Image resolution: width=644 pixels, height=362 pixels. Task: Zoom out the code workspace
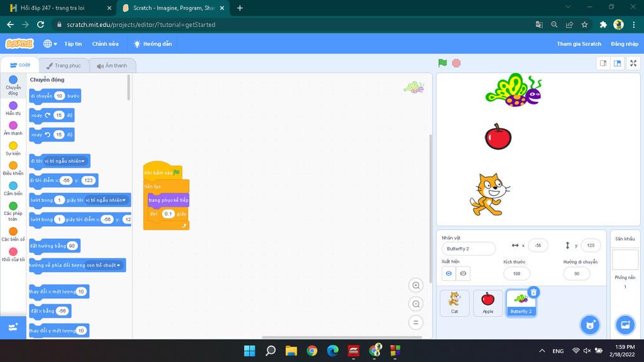click(x=416, y=304)
